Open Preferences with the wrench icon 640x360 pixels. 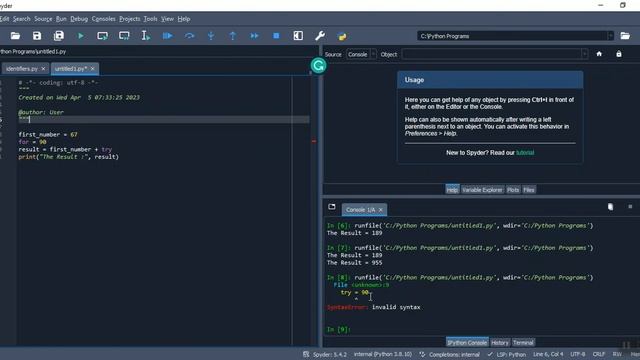tap(320, 36)
